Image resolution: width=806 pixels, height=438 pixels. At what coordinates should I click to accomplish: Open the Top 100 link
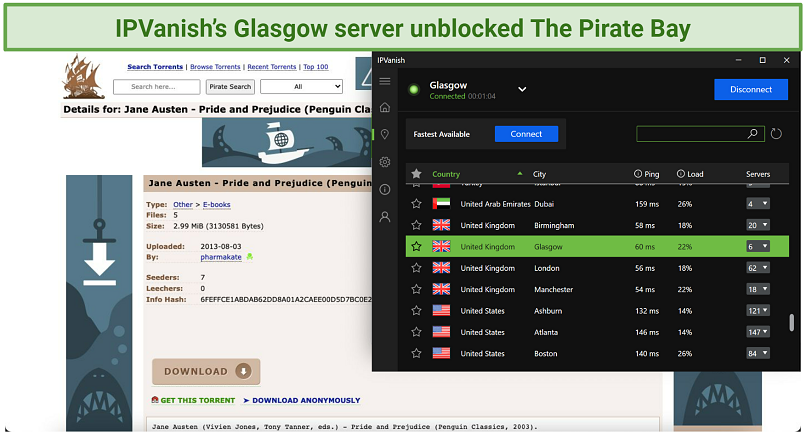316,67
